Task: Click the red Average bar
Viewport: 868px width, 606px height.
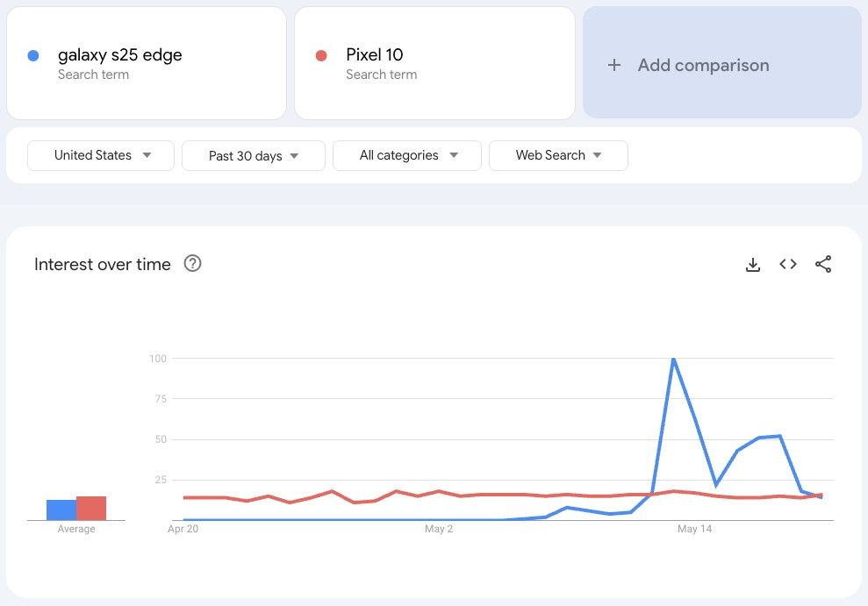Action: (91, 508)
